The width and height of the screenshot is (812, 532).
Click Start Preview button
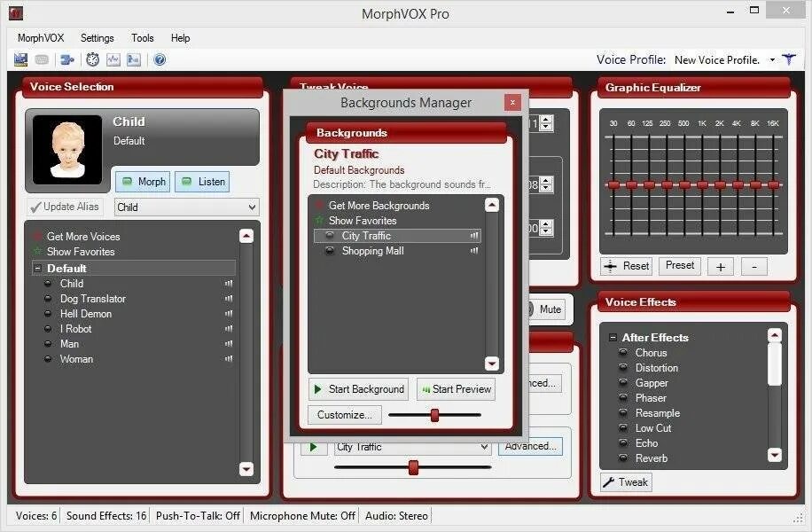(x=456, y=389)
